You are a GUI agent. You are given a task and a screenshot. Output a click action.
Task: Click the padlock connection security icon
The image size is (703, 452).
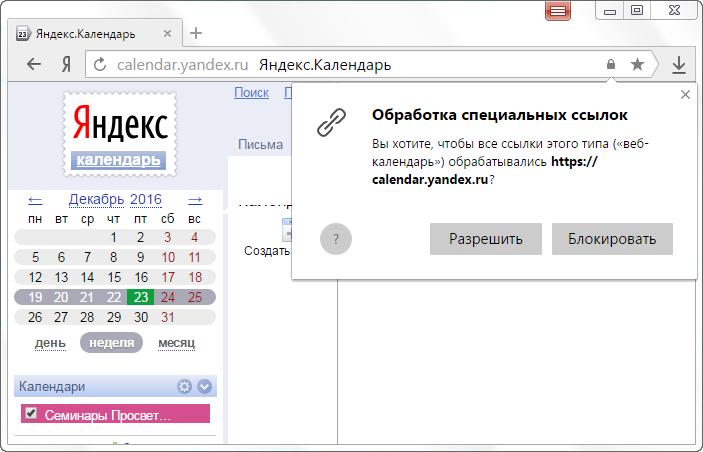611,65
